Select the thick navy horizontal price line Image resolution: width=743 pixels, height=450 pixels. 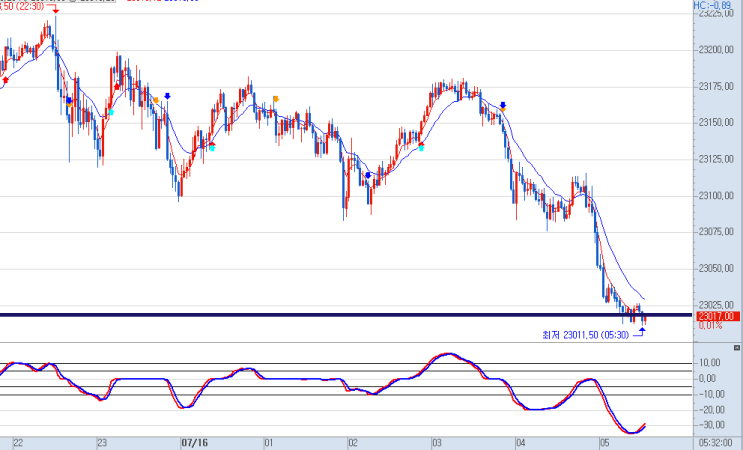pyautogui.click(x=346, y=315)
